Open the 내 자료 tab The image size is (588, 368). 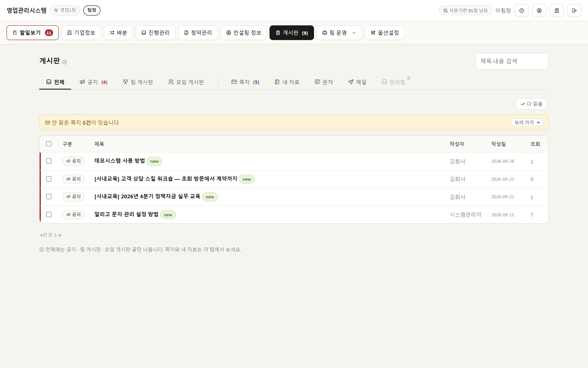(287, 82)
